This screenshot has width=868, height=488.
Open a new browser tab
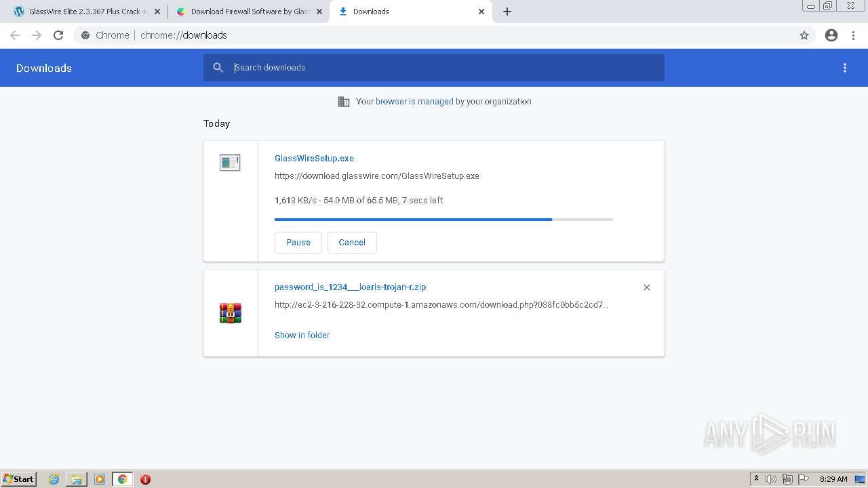(x=507, y=12)
